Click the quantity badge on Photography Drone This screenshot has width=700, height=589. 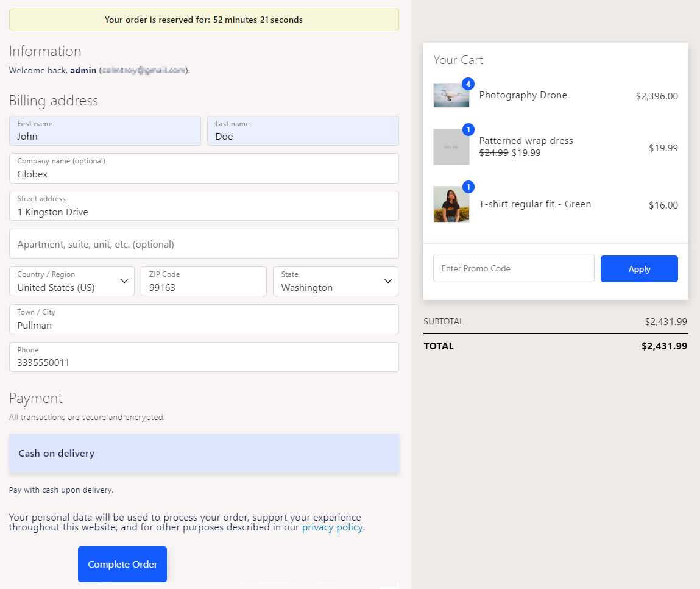(x=468, y=84)
